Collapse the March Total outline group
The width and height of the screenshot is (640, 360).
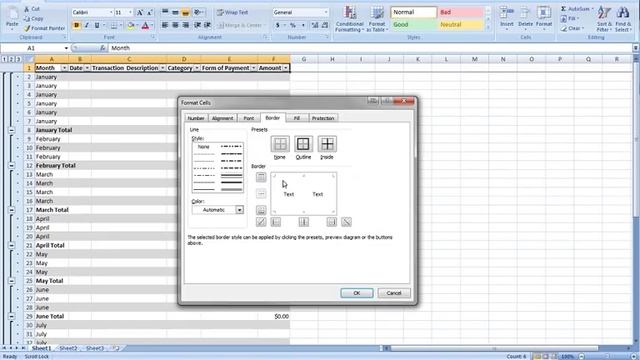(11, 210)
